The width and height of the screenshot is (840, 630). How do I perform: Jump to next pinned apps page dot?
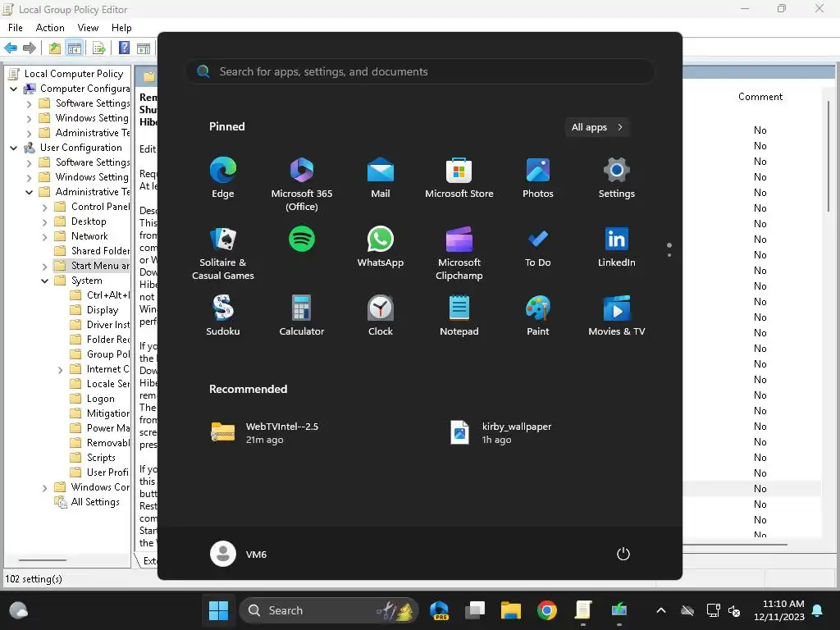[x=669, y=255]
